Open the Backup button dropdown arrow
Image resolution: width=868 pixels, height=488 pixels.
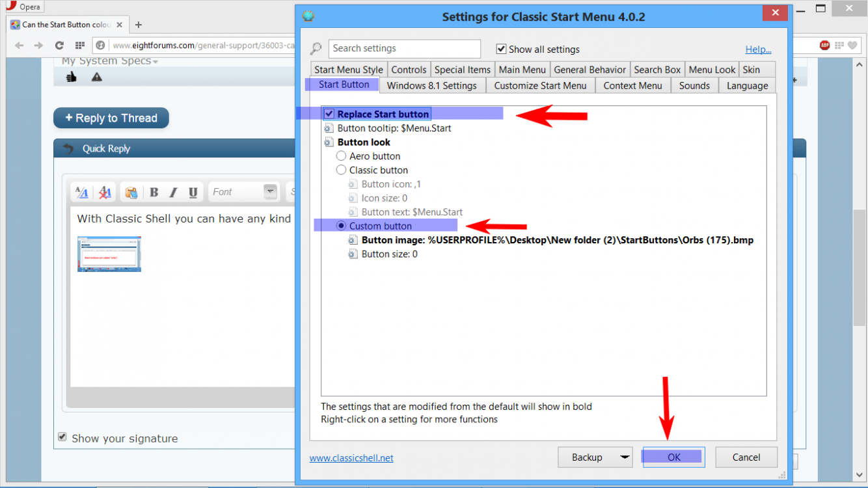(625, 457)
